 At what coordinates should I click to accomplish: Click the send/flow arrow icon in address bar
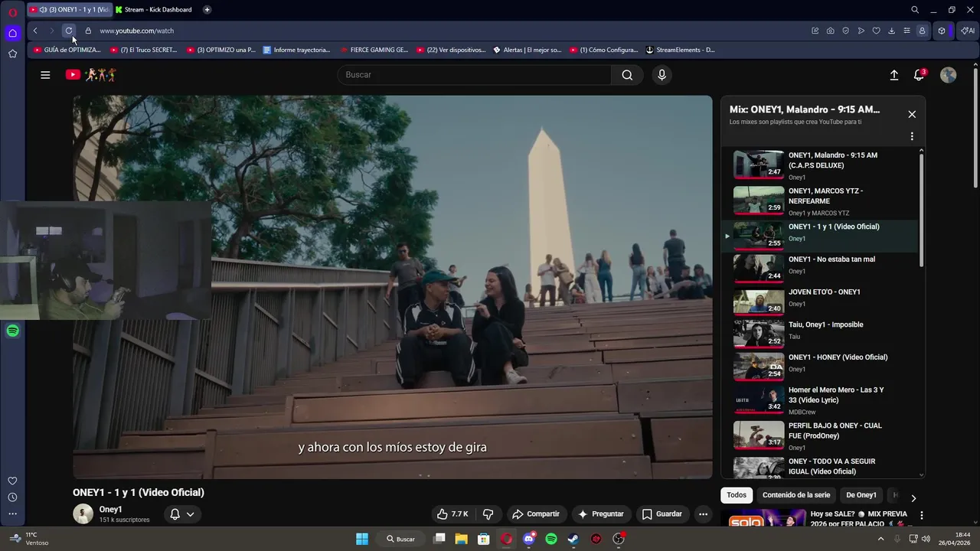(861, 31)
